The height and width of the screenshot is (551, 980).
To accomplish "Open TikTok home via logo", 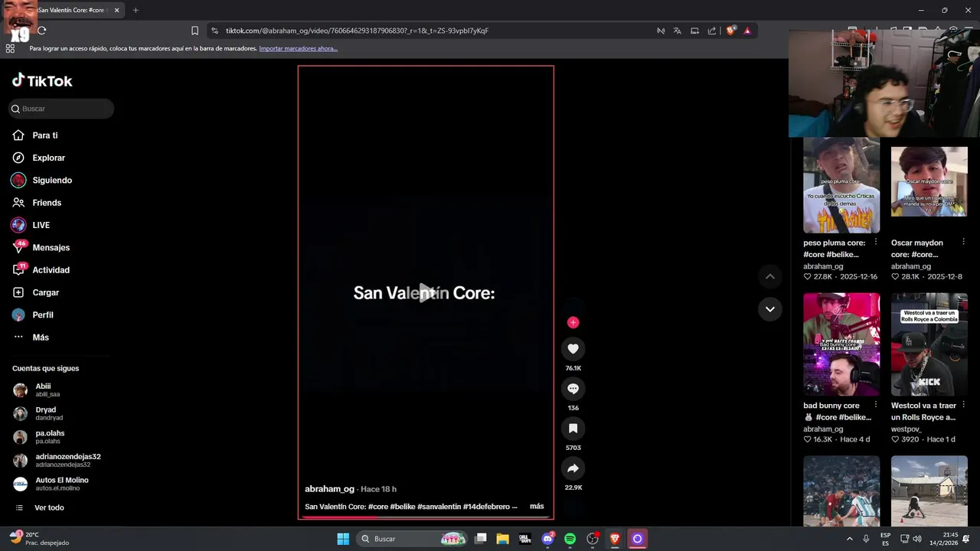I will point(42,81).
